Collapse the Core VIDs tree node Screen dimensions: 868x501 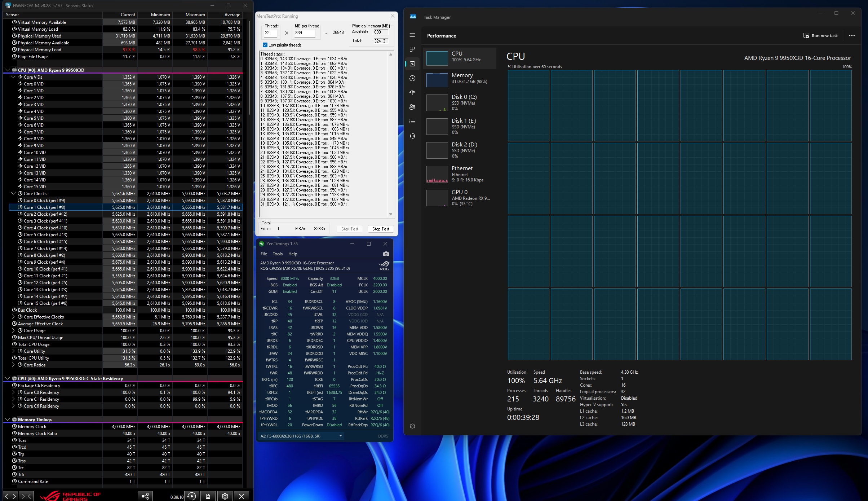pyautogui.click(x=14, y=77)
